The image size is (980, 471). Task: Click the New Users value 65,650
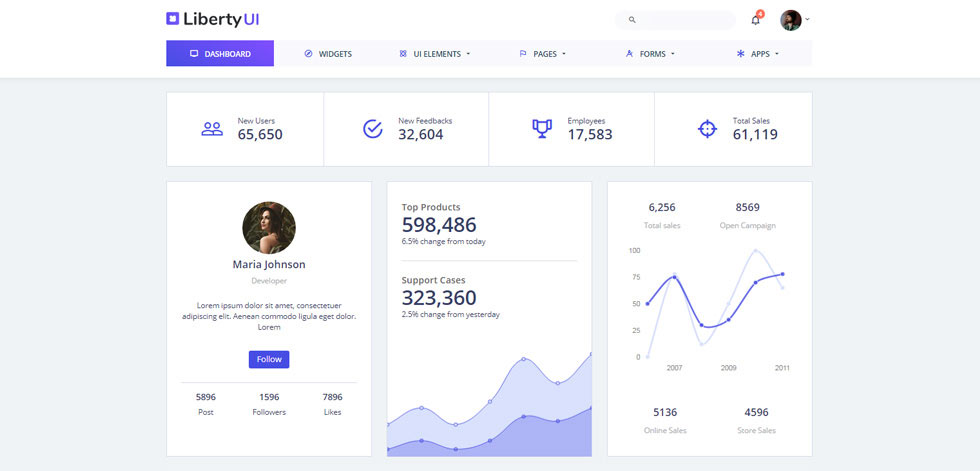[x=260, y=134]
